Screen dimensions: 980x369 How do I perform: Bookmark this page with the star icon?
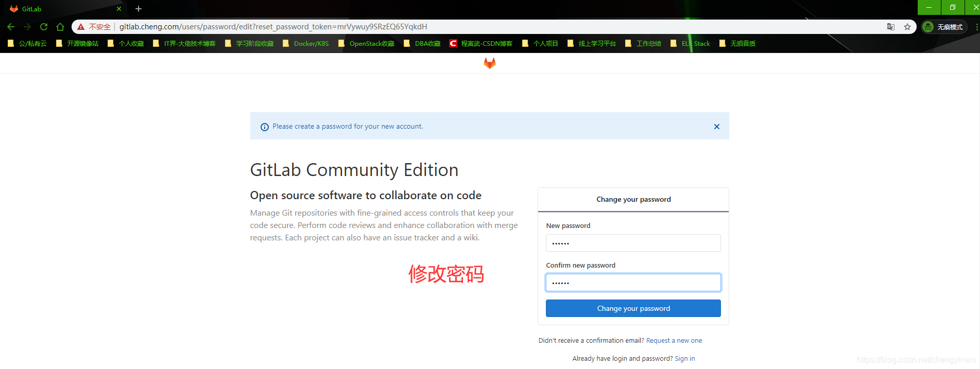tap(907, 27)
